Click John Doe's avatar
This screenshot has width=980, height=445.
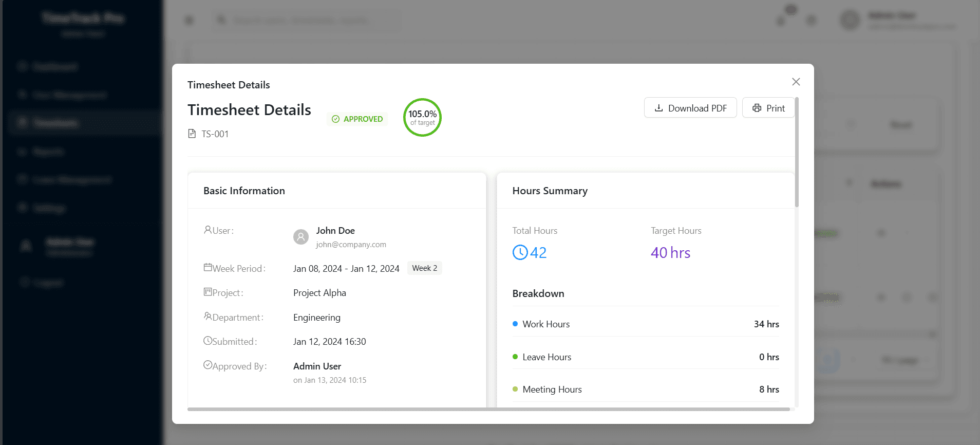coord(301,237)
